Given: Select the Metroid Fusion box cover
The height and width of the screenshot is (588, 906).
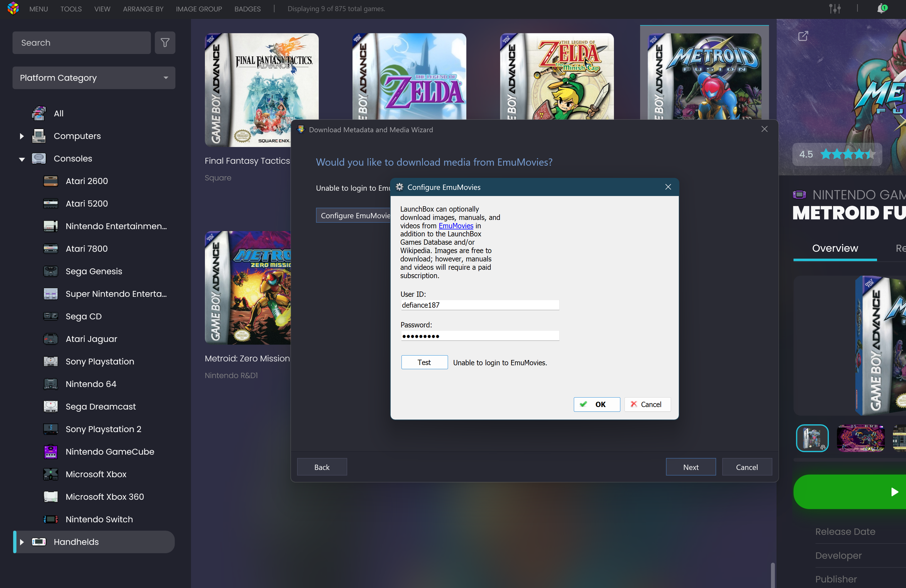Looking at the screenshot, I should tap(704, 77).
